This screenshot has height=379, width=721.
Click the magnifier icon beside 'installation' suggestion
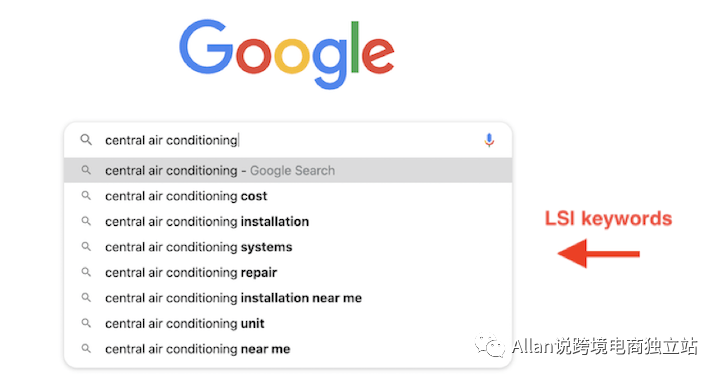click(86, 221)
